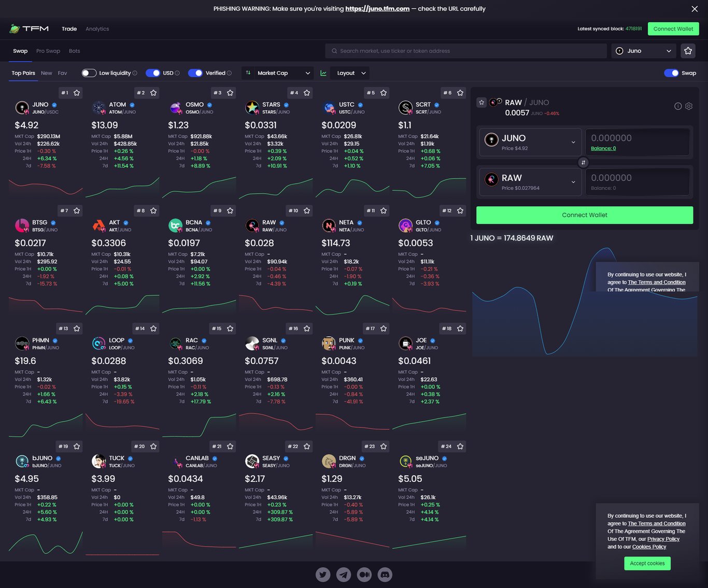Favorite the BTSG/JUNO pair
708x588 pixels.
[77, 211]
